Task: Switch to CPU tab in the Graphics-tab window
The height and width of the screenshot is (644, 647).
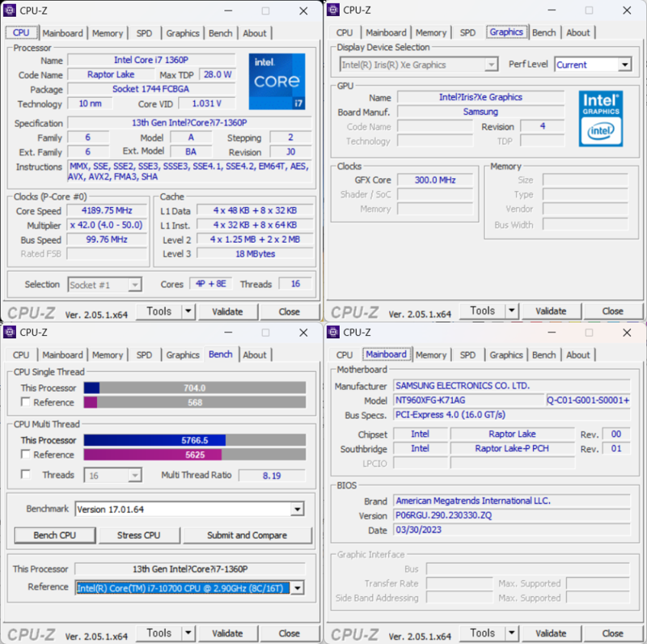Action: tap(345, 32)
